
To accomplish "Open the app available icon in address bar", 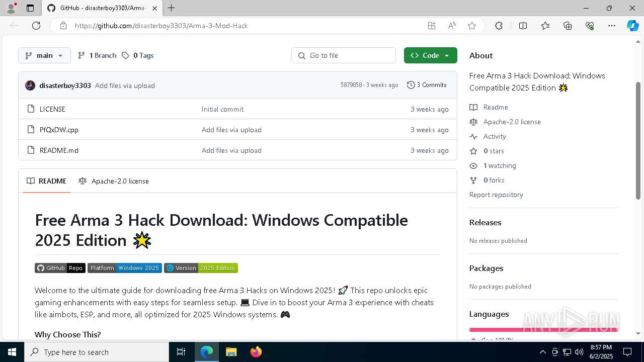I will [431, 26].
